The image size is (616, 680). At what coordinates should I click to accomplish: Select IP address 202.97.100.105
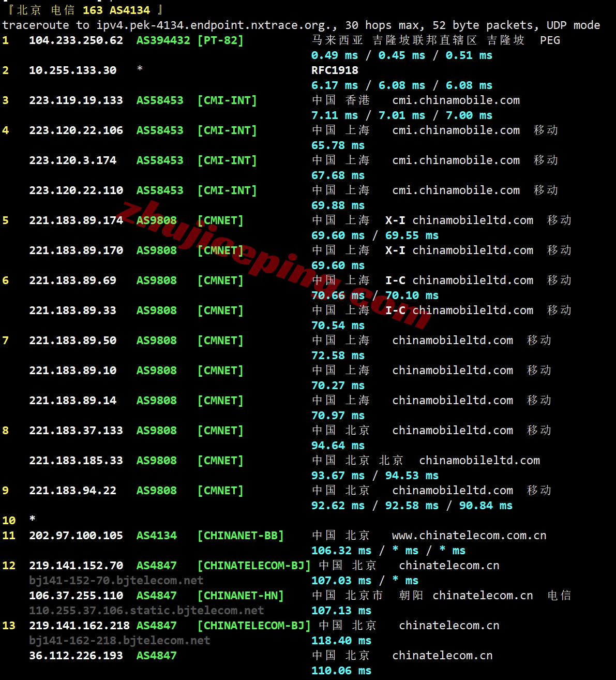click(x=76, y=536)
